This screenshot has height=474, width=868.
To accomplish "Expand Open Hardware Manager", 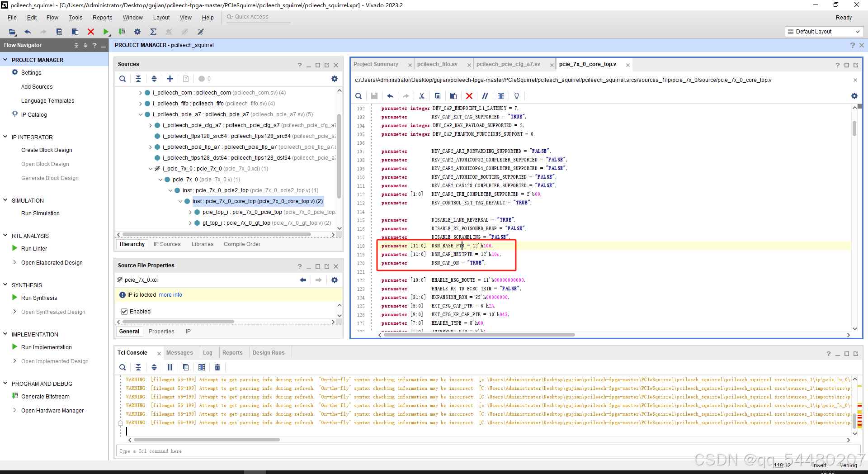I will click(14, 410).
